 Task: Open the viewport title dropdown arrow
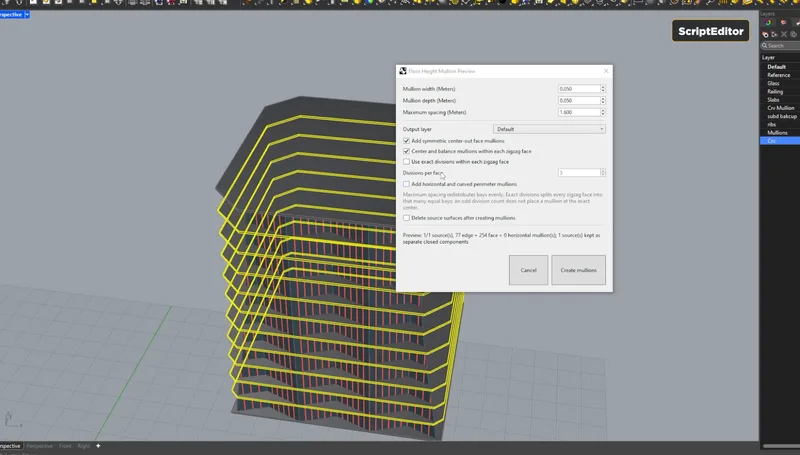(27, 15)
